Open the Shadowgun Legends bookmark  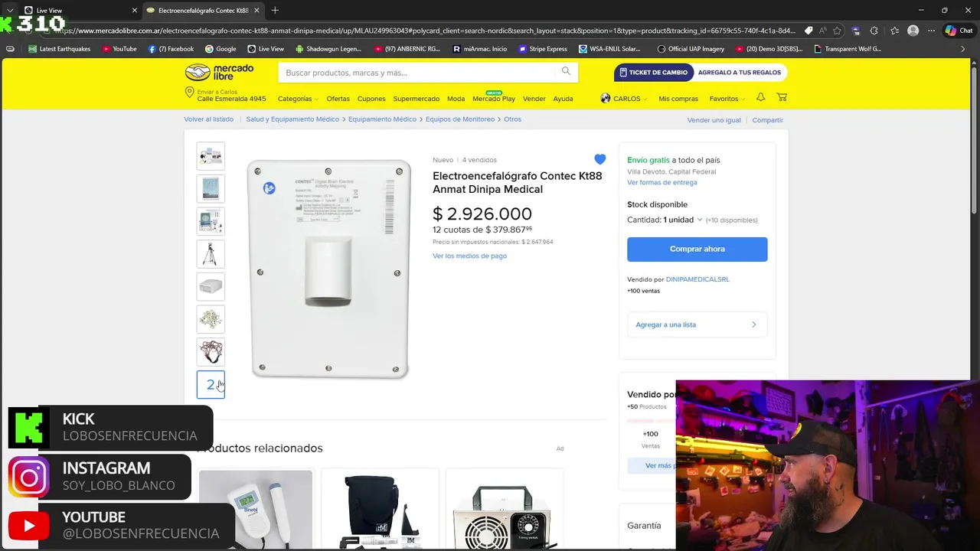tap(328, 49)
